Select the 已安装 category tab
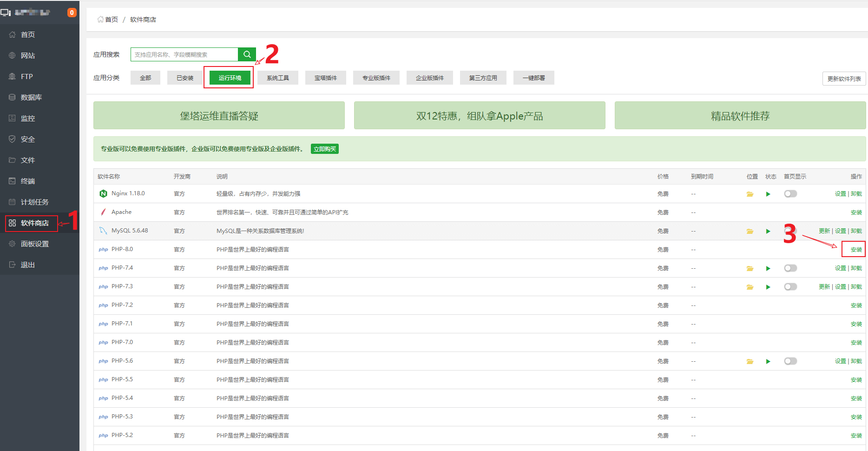The width and height of the screenshot is (868, 451). click(x=185, y=78)
